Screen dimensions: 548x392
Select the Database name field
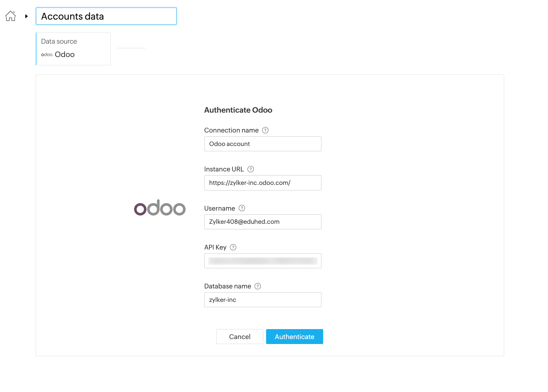[x=263, y=300]
